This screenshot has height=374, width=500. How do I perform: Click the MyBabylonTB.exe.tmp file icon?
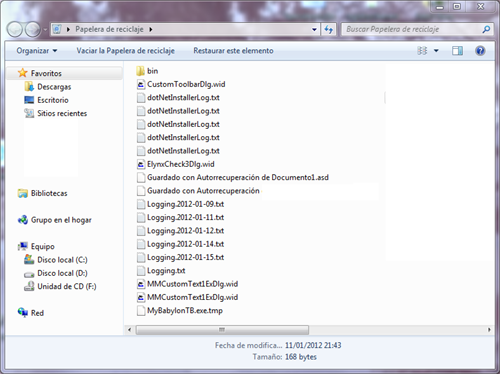click(x=141, y=311)
